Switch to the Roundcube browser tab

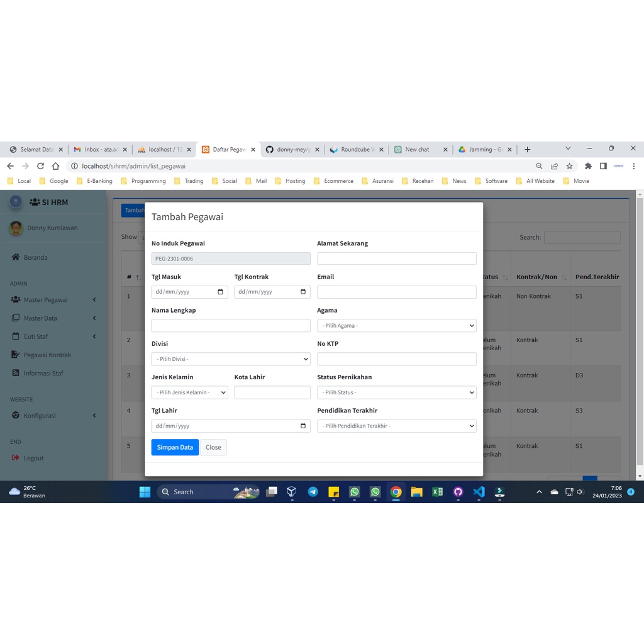tap(357, 150)
